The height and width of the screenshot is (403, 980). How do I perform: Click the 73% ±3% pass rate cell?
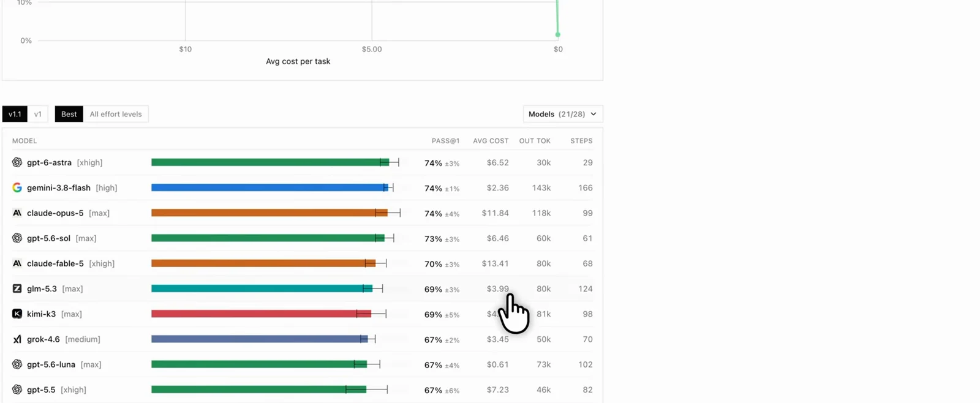[442, 239]
